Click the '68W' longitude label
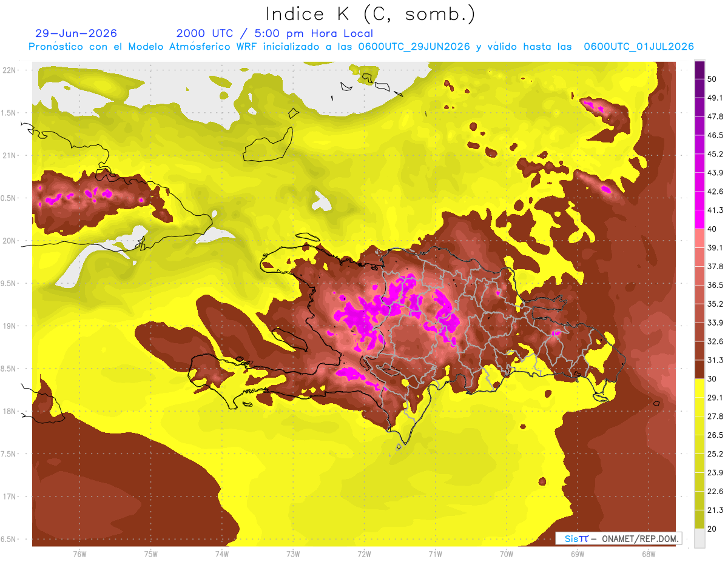Image resolution: width=728 pixels, height=562 pixels. click(x=649, y=554)
